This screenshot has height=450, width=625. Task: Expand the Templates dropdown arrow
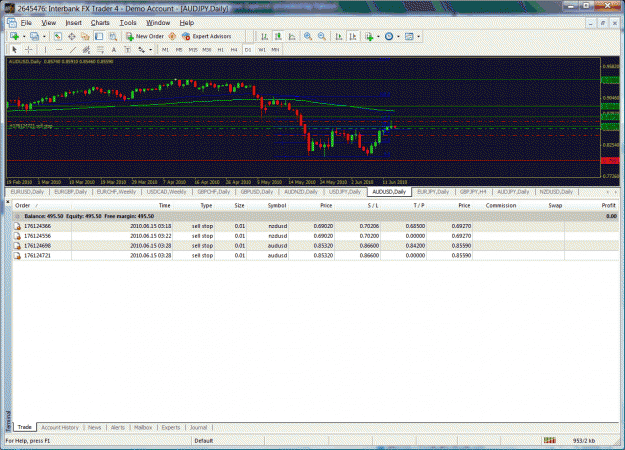[x=418, y=36]
